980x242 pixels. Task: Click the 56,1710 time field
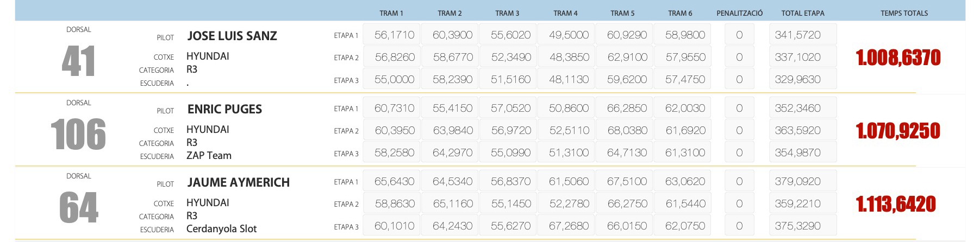tap(394, 35)
